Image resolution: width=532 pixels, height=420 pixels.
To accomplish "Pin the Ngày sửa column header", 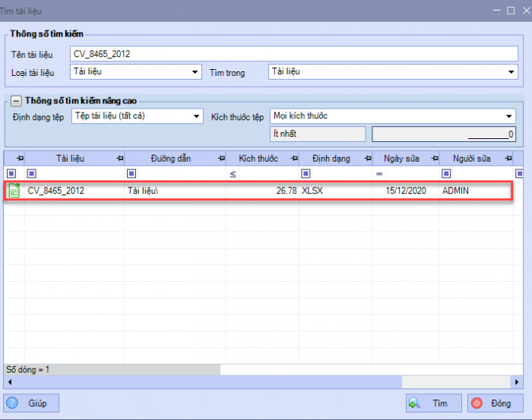I will pos(435,158).
